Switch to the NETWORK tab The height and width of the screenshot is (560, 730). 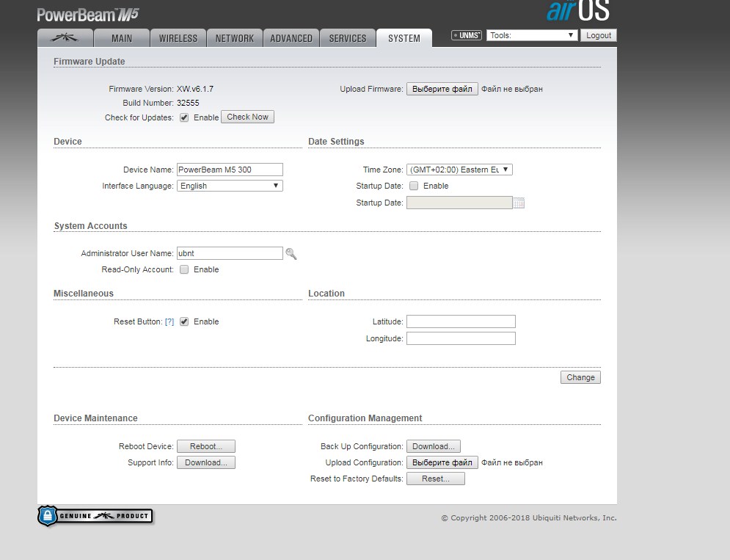point(235,38)
